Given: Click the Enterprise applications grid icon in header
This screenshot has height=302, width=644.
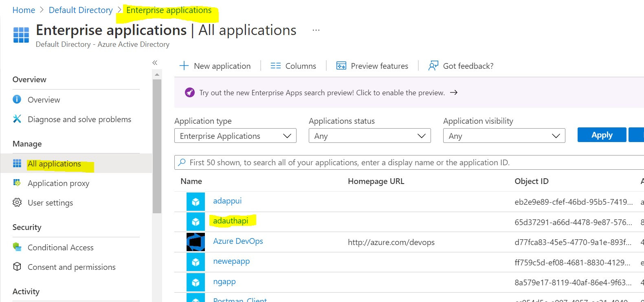Looking at the screenshot, I should (x=21, y=35).
